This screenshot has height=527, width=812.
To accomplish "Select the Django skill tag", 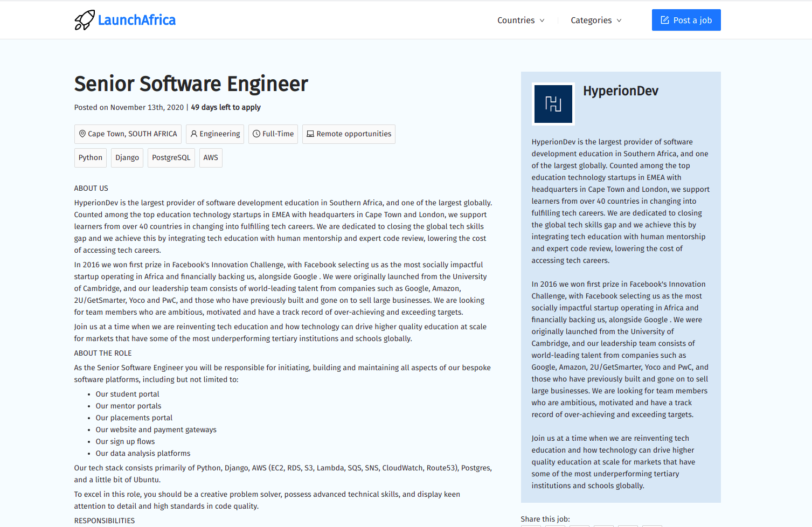I will pos(127,158).
